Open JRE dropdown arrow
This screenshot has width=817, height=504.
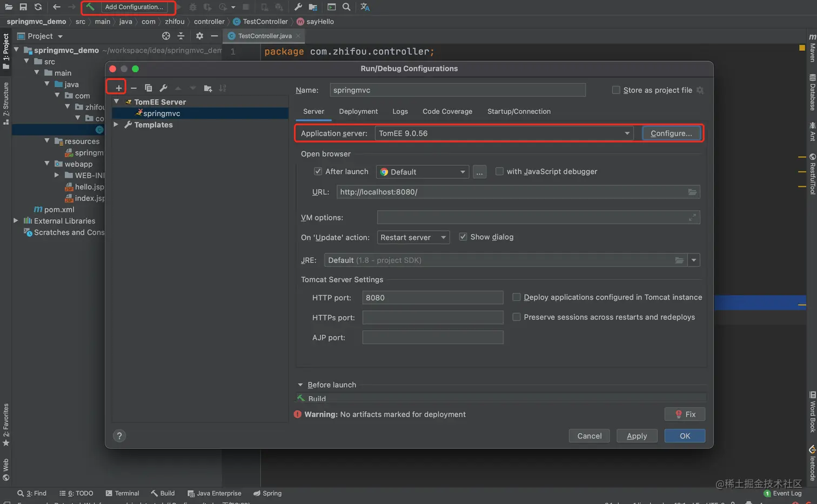click(694, 260)
